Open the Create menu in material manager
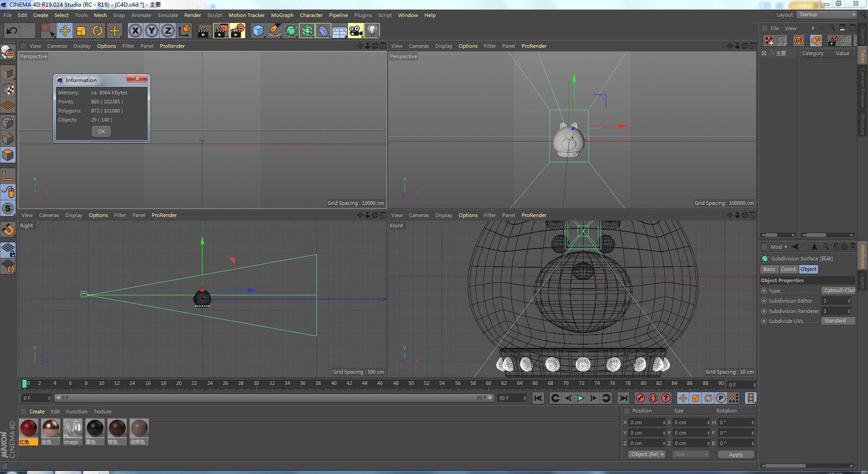Image resolution: width=868 pixels, height=474 pixels. point(37,412)
